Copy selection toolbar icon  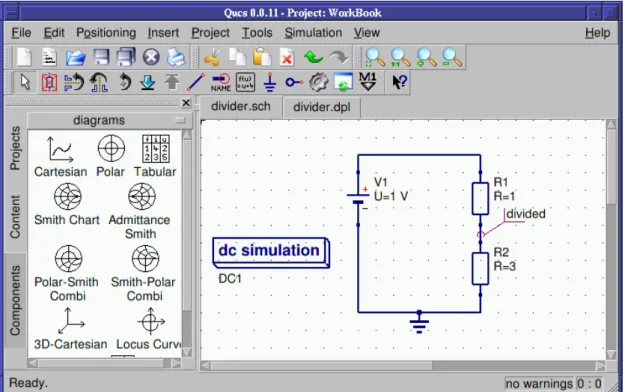click(238, 57)
